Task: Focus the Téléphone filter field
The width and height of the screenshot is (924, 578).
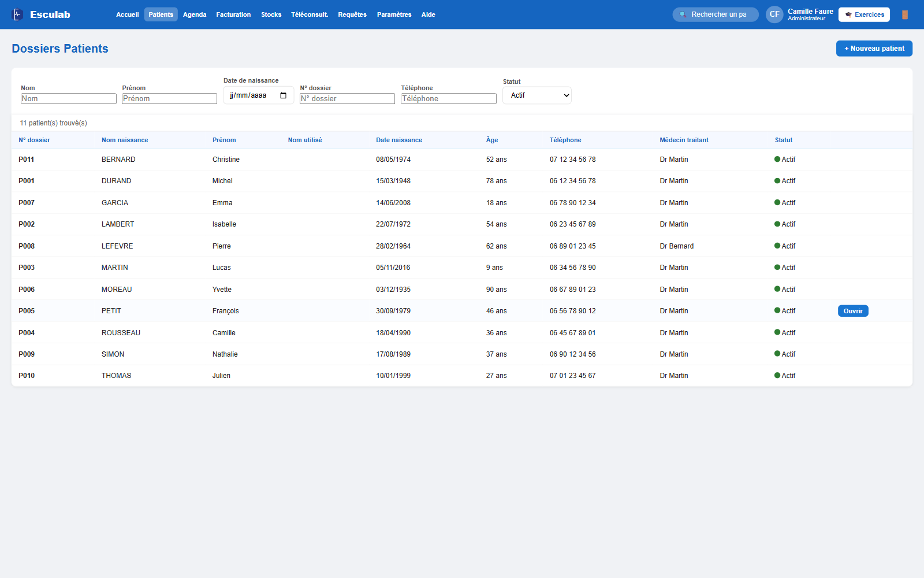Action: (x=449, y=99)
